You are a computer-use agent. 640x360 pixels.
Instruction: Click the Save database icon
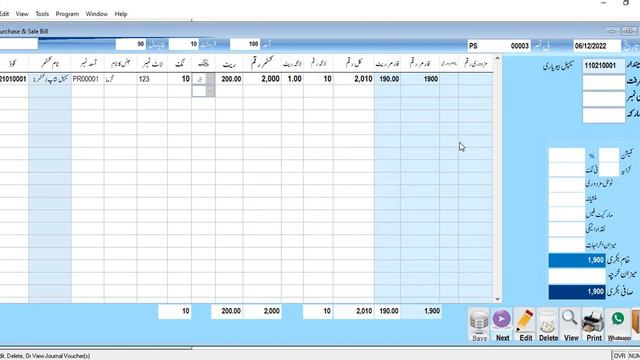[479, 325]
